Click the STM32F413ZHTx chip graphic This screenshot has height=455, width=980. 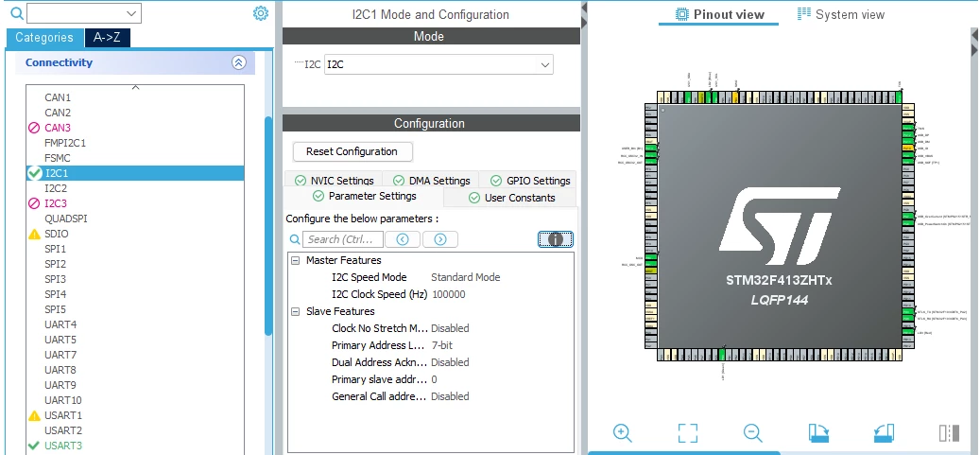click(780, 227)
